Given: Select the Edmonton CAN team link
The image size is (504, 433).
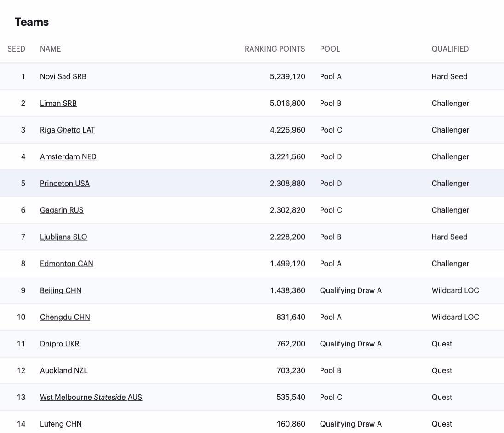Looking at the screenshot, I should pos(66,263).
